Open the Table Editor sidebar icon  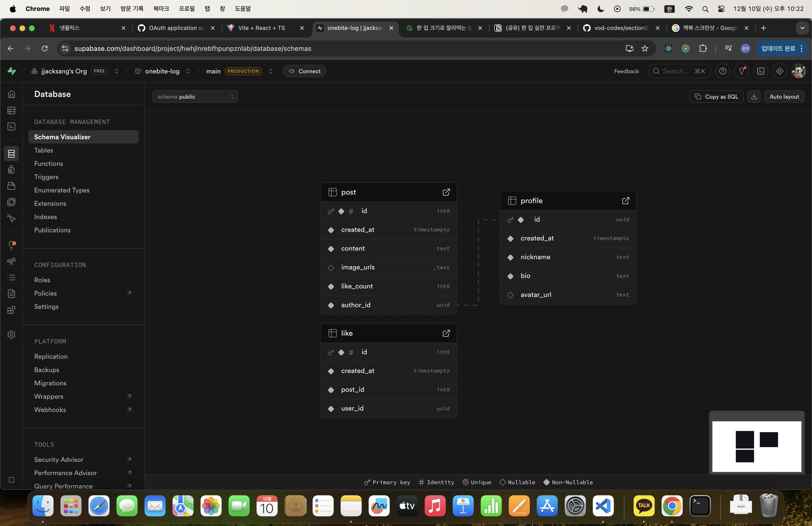coord(11,111)
